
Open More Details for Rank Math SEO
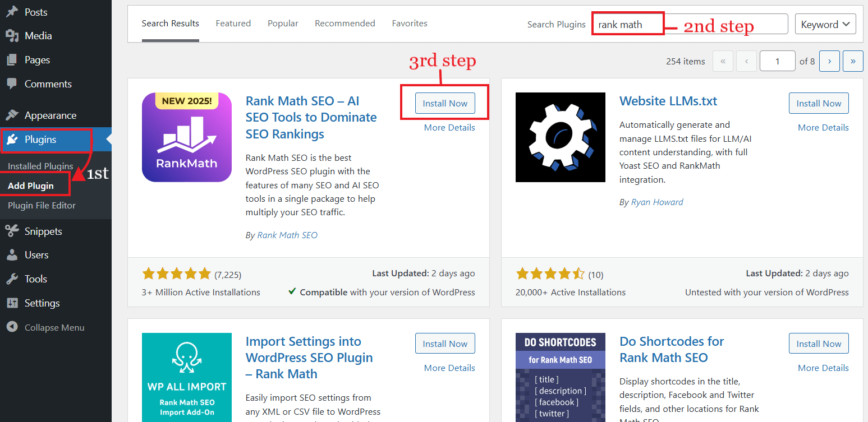449,128
